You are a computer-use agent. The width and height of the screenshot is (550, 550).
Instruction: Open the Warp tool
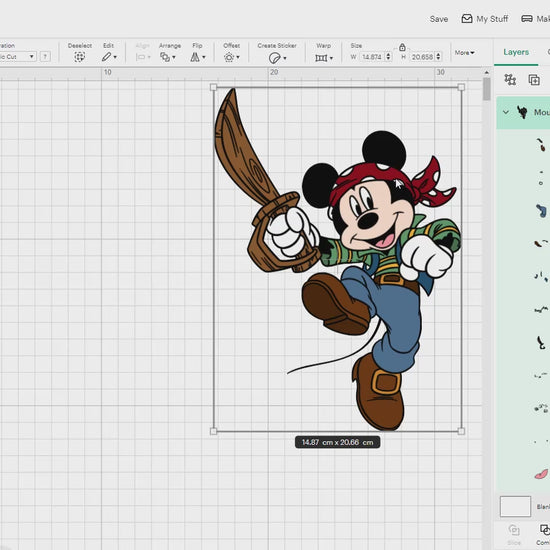click(x=321, y=58)
